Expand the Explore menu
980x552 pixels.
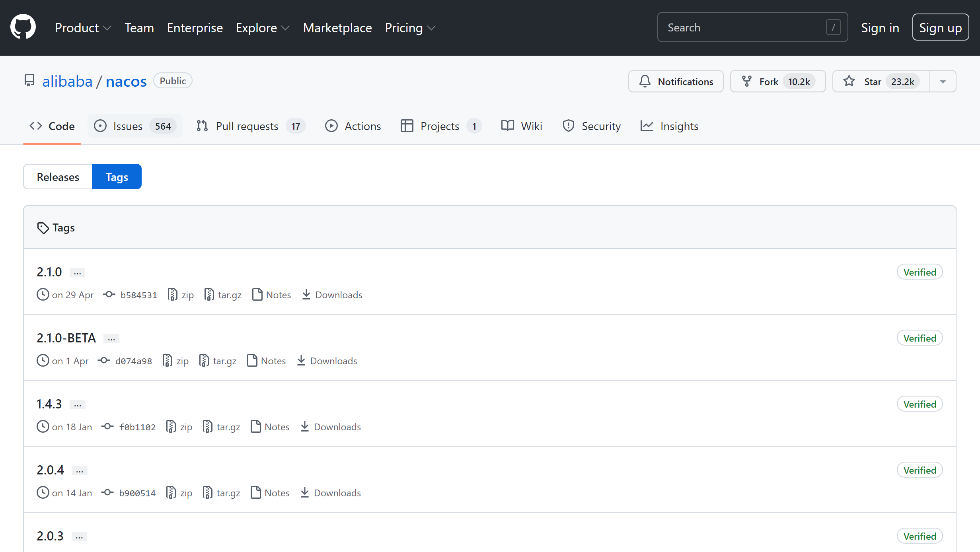(x=263, y=28)
